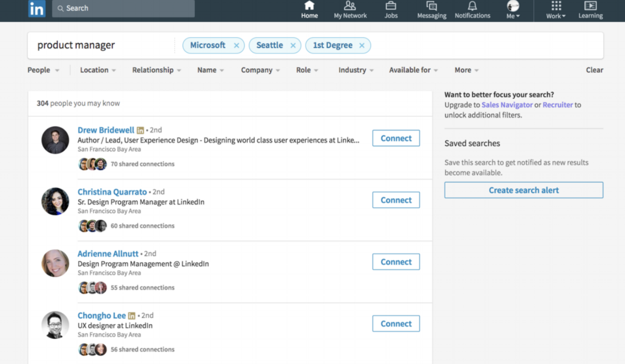The image size is (625, 364).
Task: Open Chongho Lee's profile name link
Action: [x=102, y=316]
